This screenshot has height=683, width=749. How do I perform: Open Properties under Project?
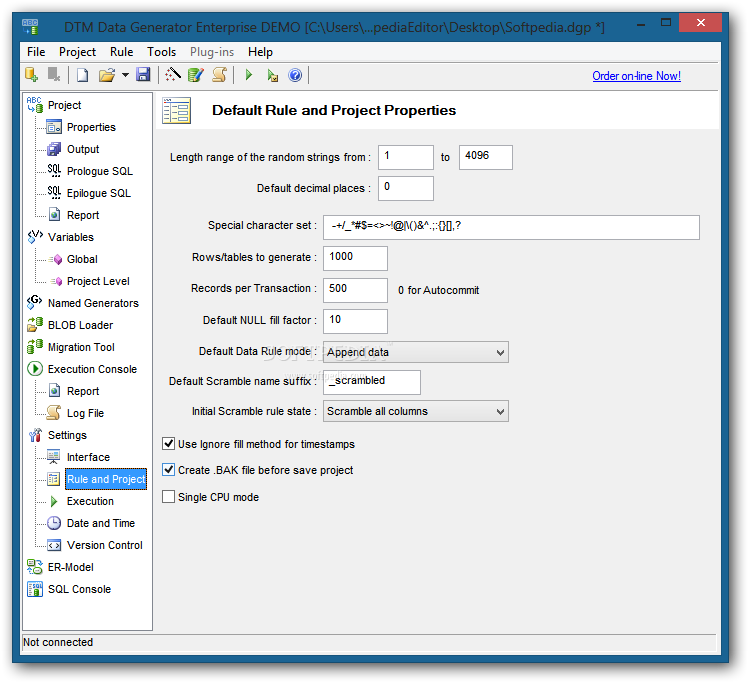pos(91,127)
